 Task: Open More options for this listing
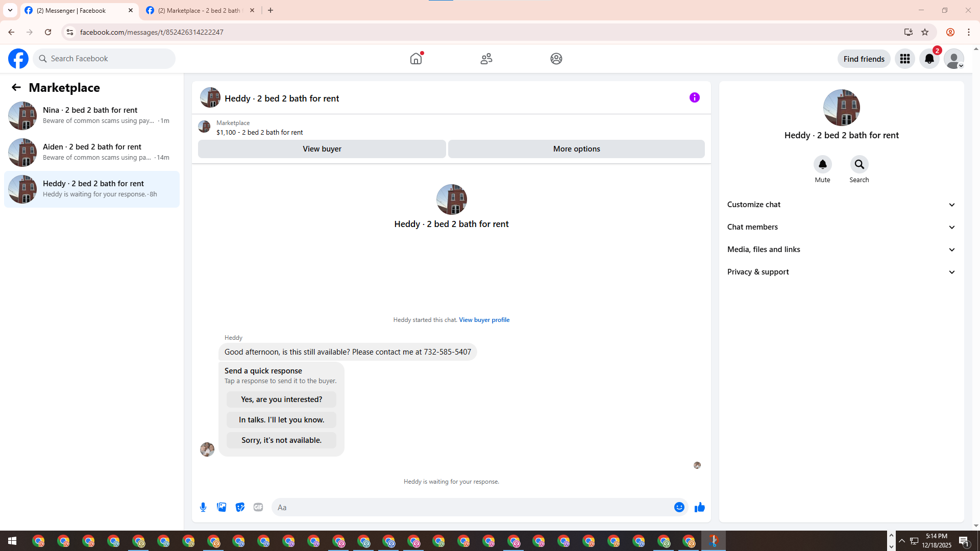(577, 149)
